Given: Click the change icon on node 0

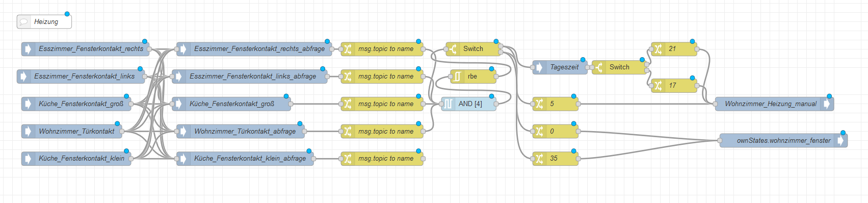Looking at the screenshot, I should 539,131.
